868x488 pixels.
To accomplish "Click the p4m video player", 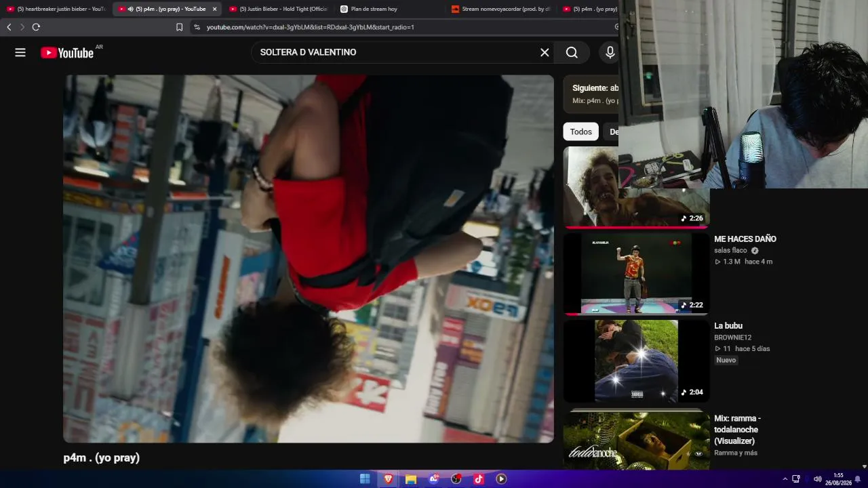I will (309, 259).
